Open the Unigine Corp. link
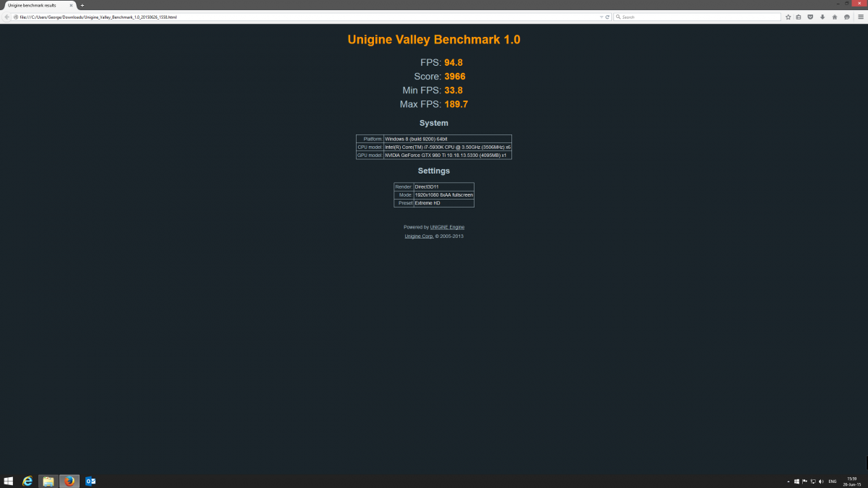The height and width of the screenshot is (488, 868). click(x=419, y=236)
